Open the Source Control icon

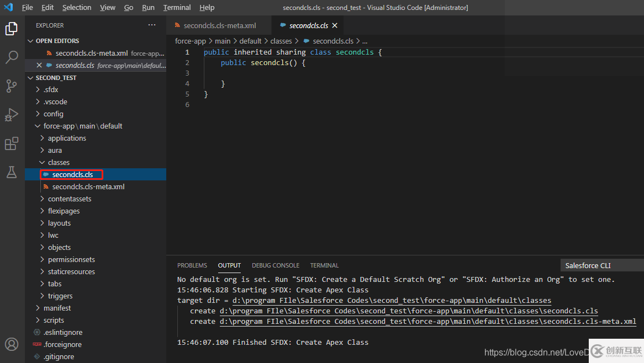point(11,86)
